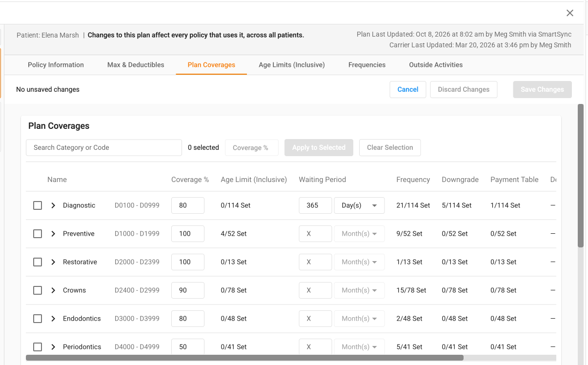Click Diagnostic frequency 21/114 Set
This screenshot has height=365, width=588.
point(413,205)
